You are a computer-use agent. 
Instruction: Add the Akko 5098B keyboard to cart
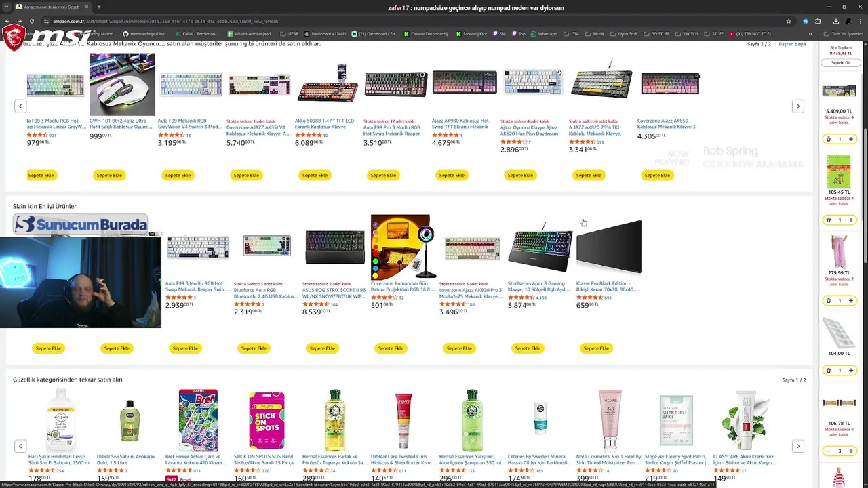point(315,175)
